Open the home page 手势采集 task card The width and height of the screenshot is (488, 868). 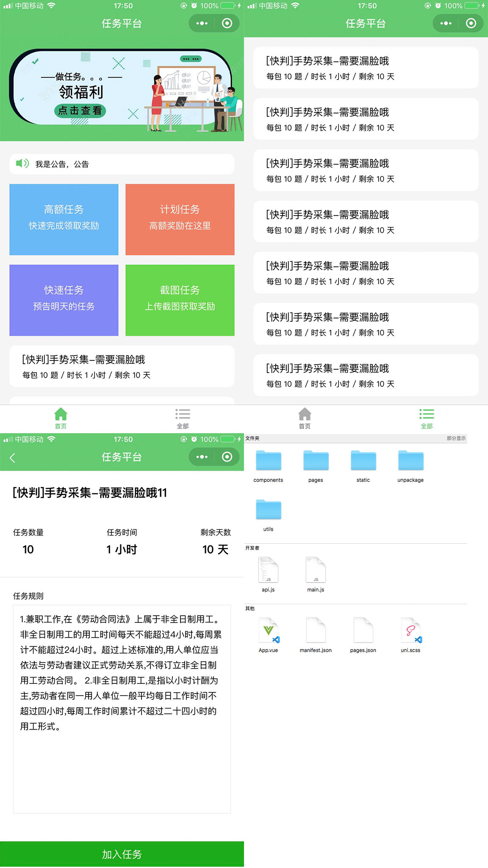122,366
